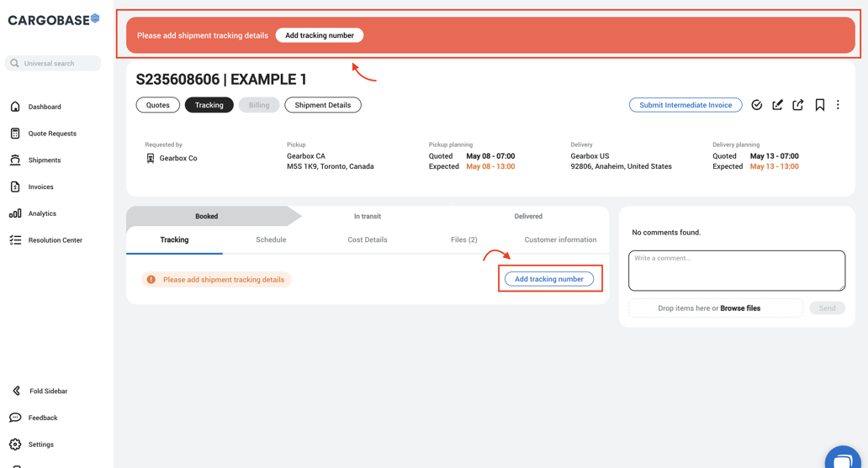
Task: Open Dashboard from the sidebar
Action: [44, 107]
